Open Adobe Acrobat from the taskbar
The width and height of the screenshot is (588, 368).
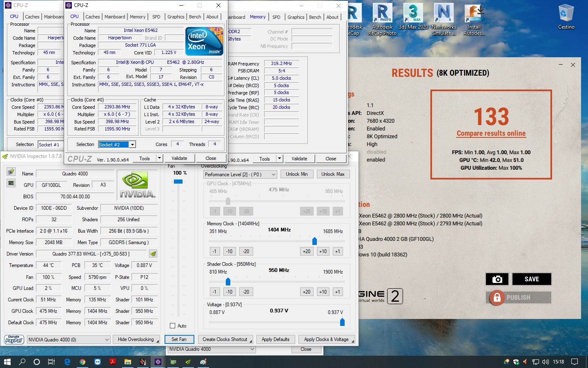(x=113, y=361)
